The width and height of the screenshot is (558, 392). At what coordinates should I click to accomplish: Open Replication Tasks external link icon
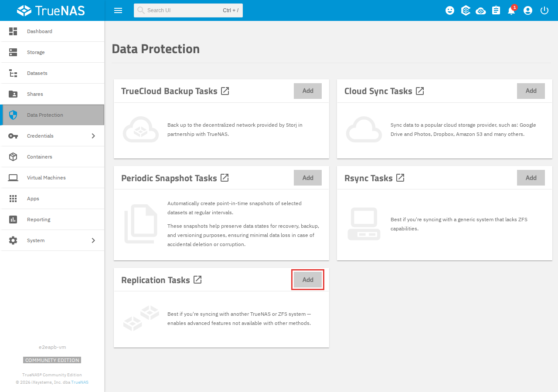click(197, 280)
